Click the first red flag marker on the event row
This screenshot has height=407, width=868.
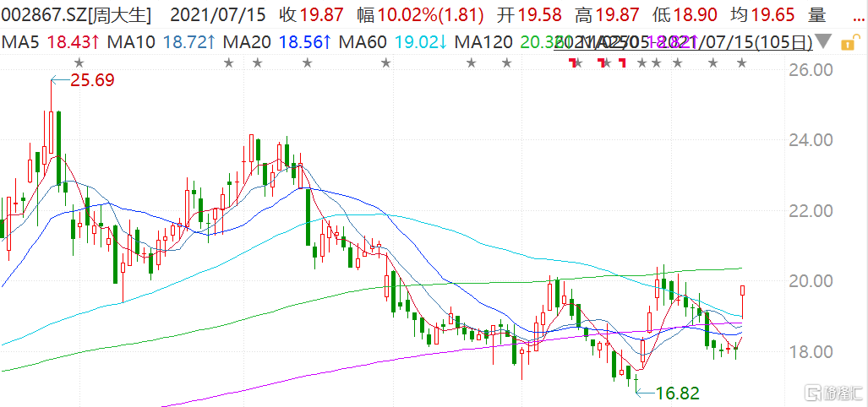point(572,62)
